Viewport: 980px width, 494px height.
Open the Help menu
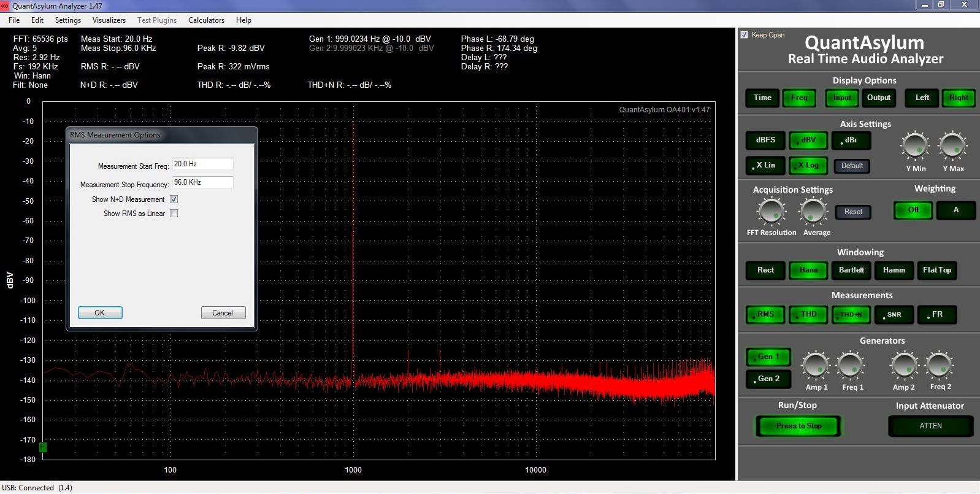243,20
